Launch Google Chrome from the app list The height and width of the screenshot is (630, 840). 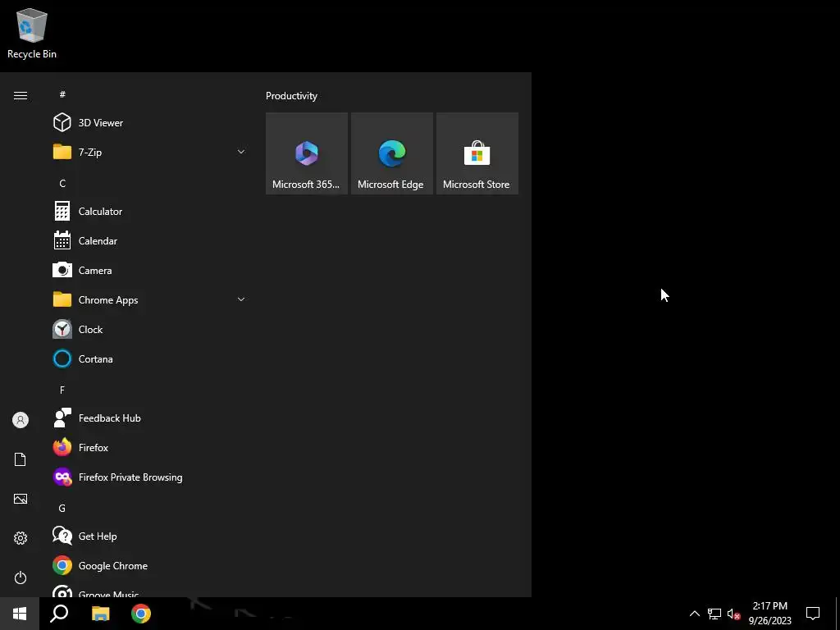tap(150, 566)
